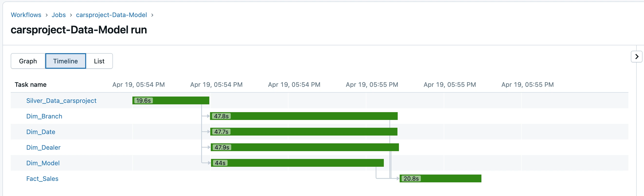Open the Dim_Branch task link
This screenshot has width=644, height=196.
[44, 116]
